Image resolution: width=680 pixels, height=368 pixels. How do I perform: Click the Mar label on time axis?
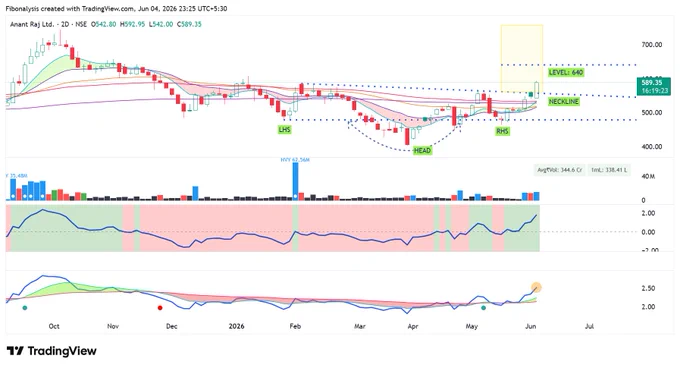360,326
